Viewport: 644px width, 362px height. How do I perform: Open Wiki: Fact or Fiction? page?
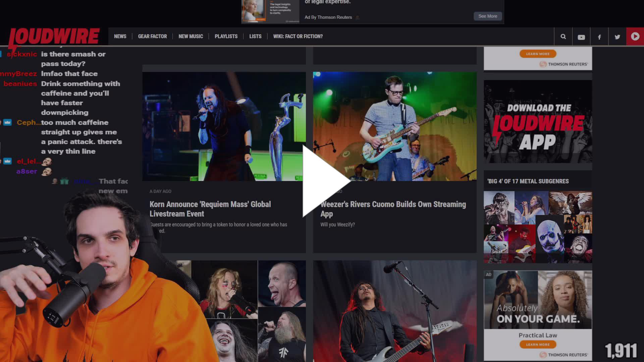[298, 36]
